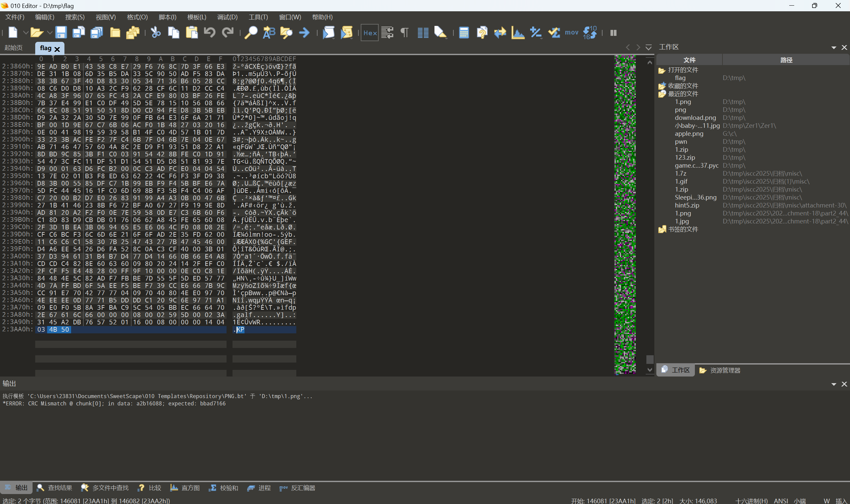Close the 工作区 panel
This screenshot has height=504, width=850.
[x=844, y=47]
